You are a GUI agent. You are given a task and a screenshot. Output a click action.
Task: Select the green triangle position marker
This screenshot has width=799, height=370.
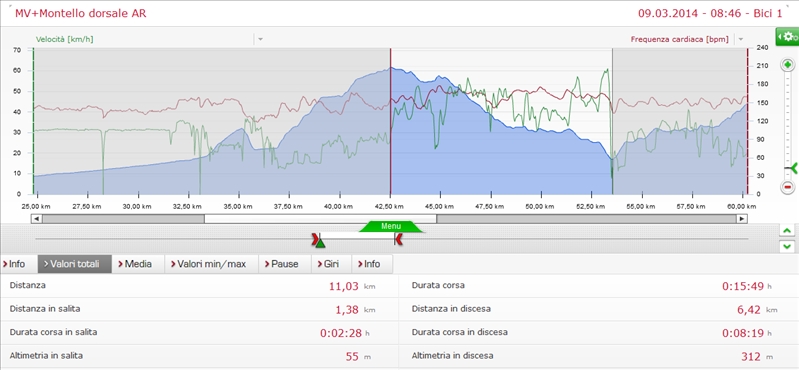(320, 244)
